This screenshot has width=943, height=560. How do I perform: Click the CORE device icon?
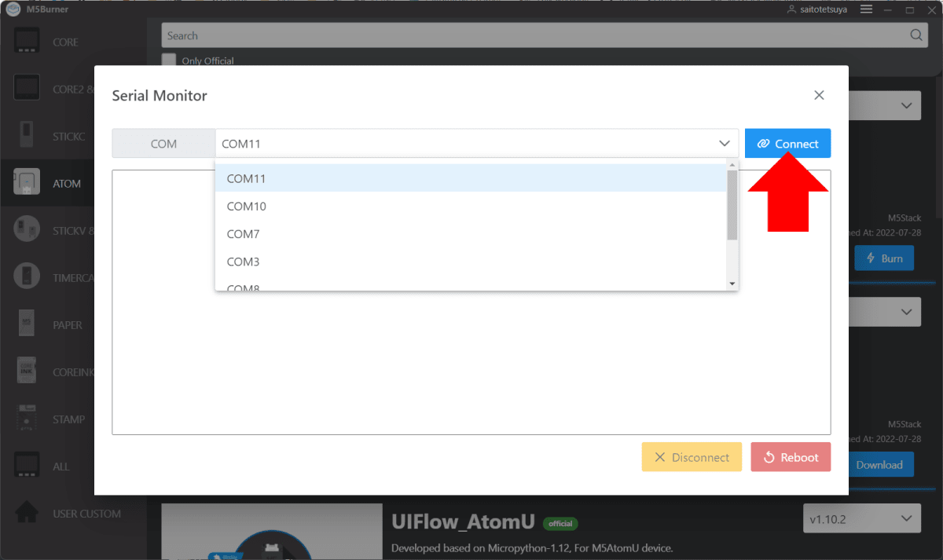tap(27, 41)
